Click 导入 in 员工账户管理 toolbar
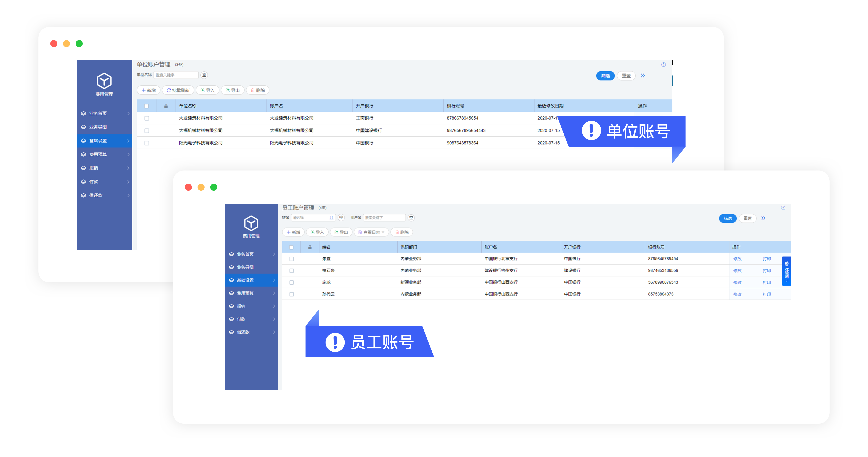This screenshot has height=457, width=868. [x=317, y=232]
